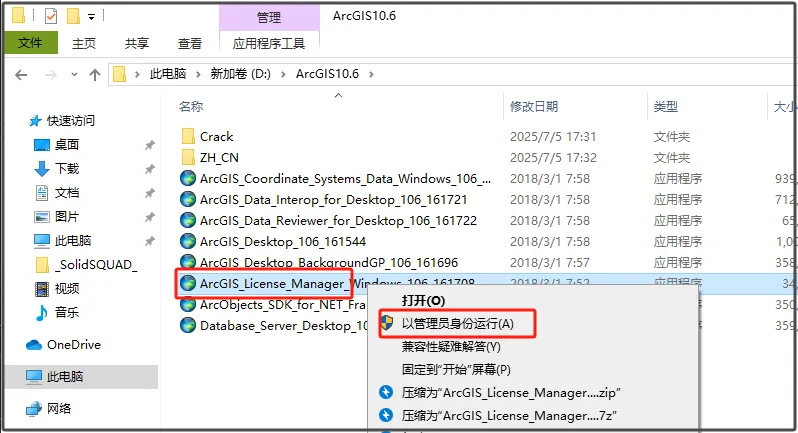Sort by 修改日期 column header

(534, 106)
